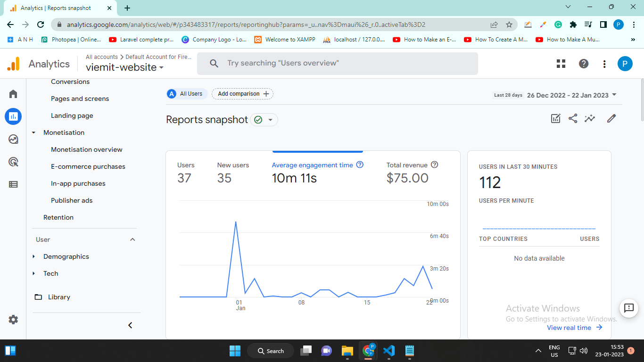Click the All Users chip
This screenshot has width=644, height=362.
(x=187, y=94)
